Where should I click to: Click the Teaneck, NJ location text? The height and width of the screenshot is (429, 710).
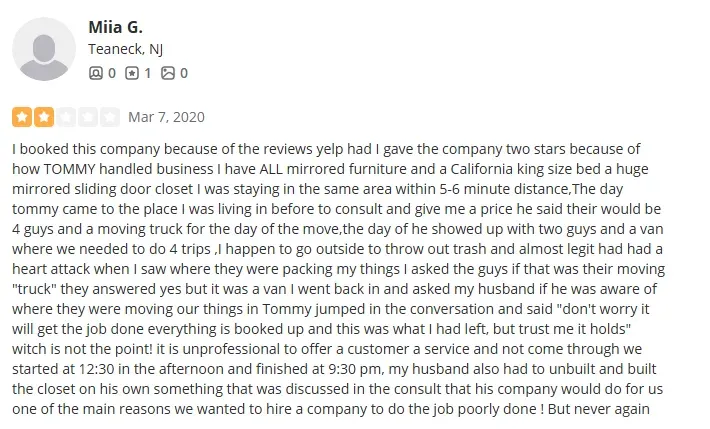[x=125, y=49]
